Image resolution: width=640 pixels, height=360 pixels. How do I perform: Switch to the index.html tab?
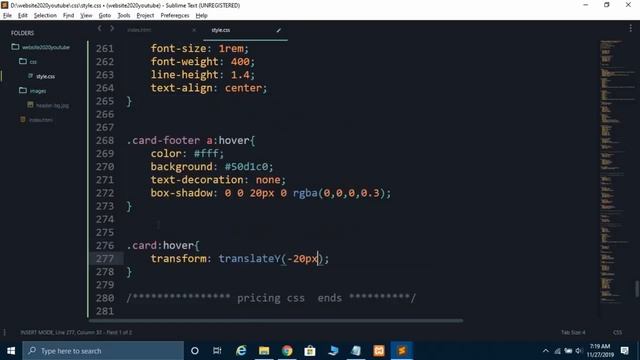[x=140, y=30]
